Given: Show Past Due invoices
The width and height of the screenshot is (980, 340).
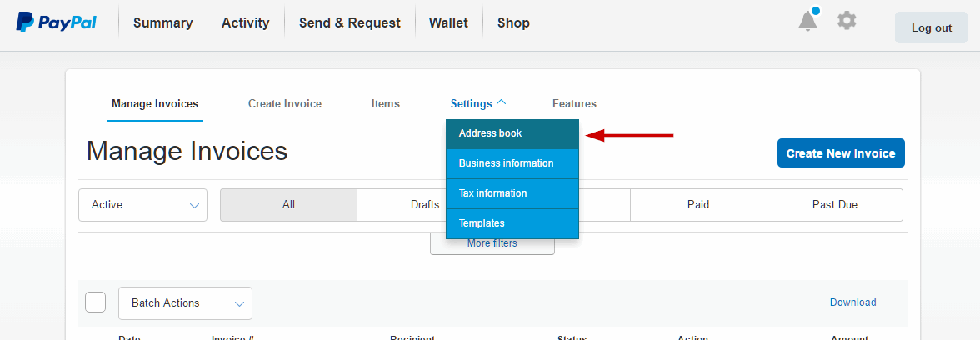Looking at the screenshot, I should pyautogui.click(x=835, y=205).
